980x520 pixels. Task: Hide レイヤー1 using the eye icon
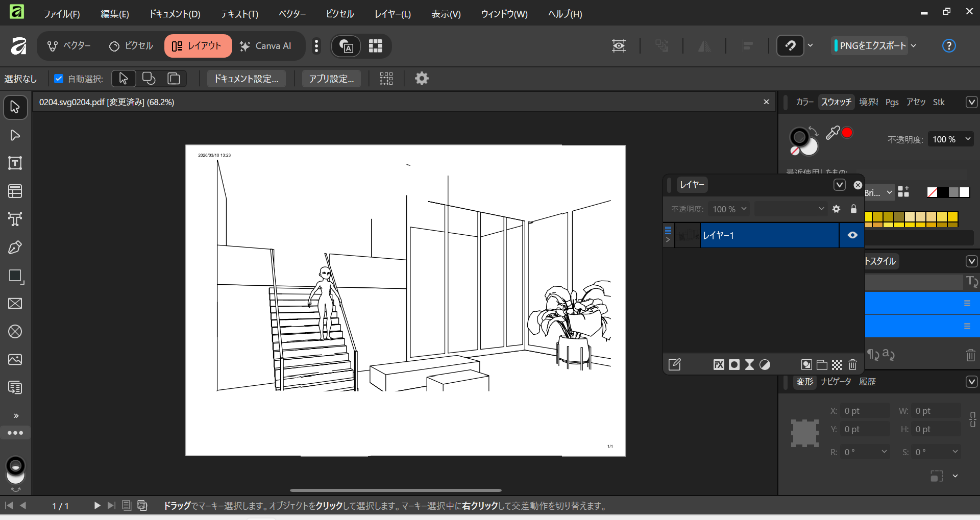pyautogui.click(x=852, y=235)
